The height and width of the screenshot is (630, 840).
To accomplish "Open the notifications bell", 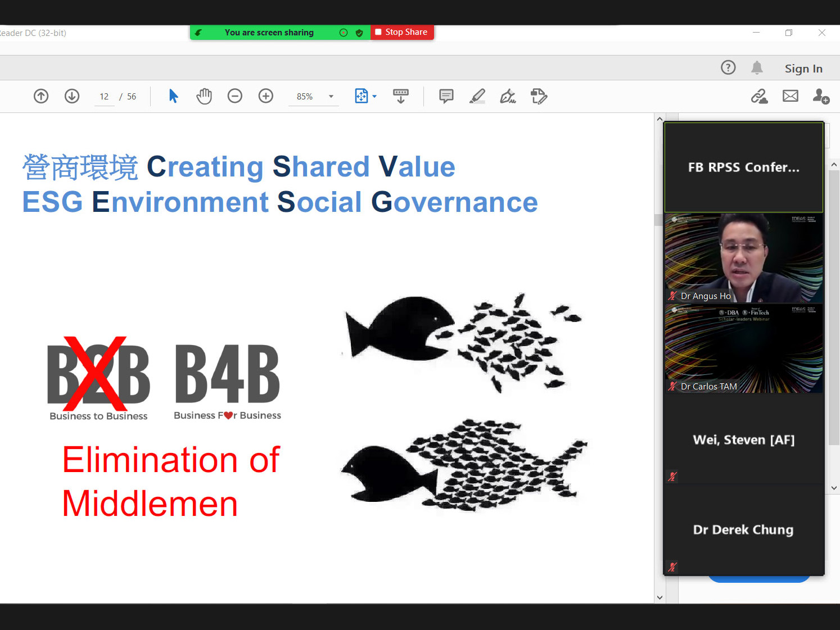I will point(757,67).
